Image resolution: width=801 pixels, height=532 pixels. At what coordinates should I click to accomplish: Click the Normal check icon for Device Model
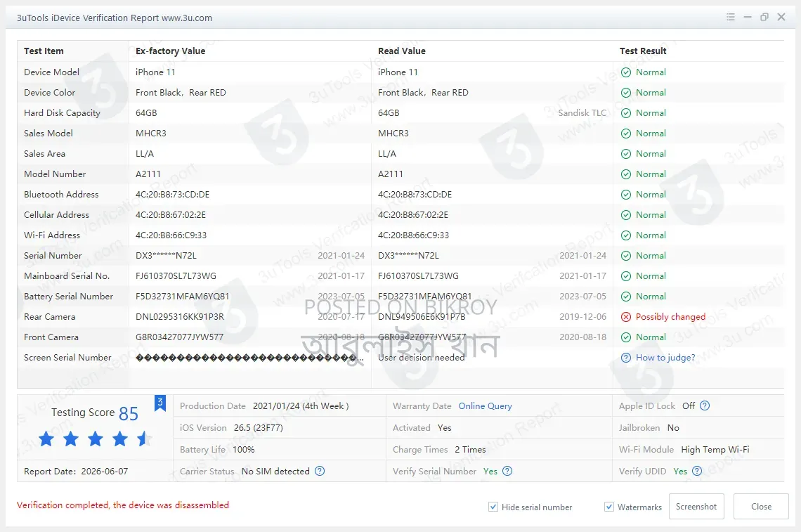click(626, 72)
